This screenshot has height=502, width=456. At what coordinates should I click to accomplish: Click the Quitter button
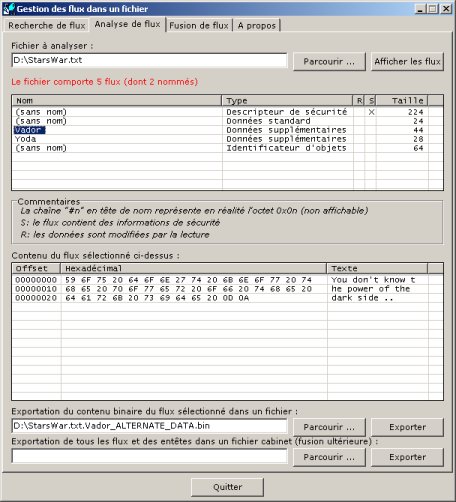[227, 487]
